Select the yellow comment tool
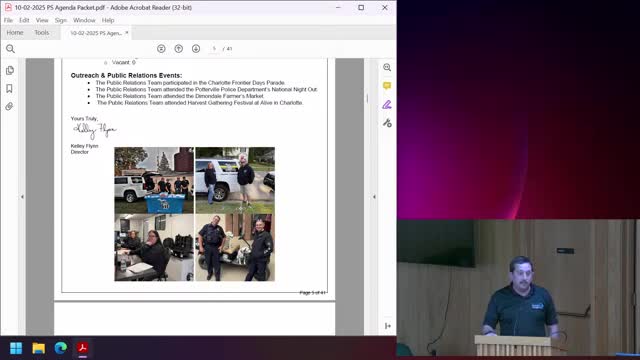The width and height of the screenshot is (640, 360). point(387,86)
